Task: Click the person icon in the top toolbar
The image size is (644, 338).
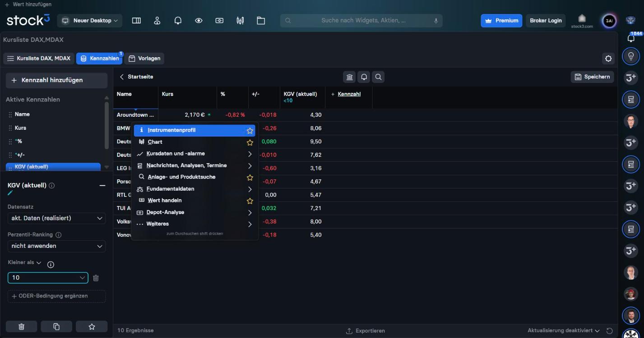Action: click(x=157, y=21)
